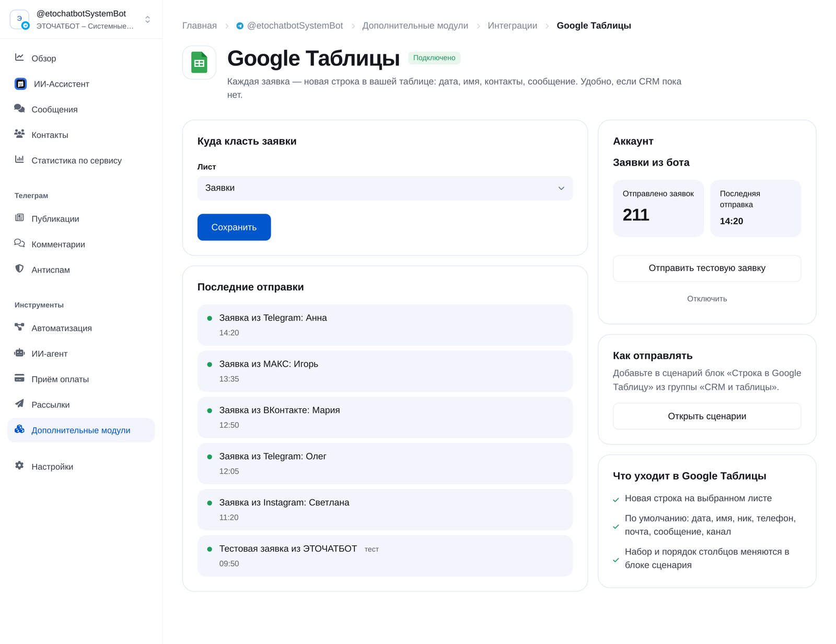Click the Telegram icon in breadcrumb
The width and height of the screenshot is (836, 644).
click(x=240, y=26)
